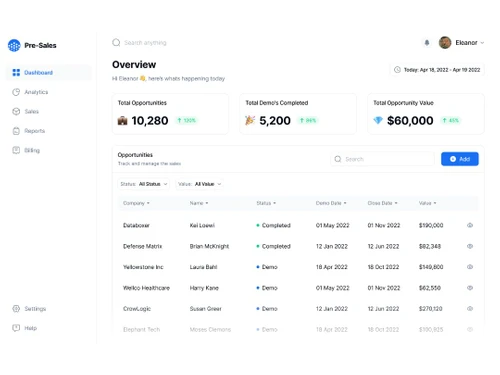Viewport: 500px width, 375px height.
Task: View the Defense Matrix row via the eye icon
Action: tap(470, 246)
